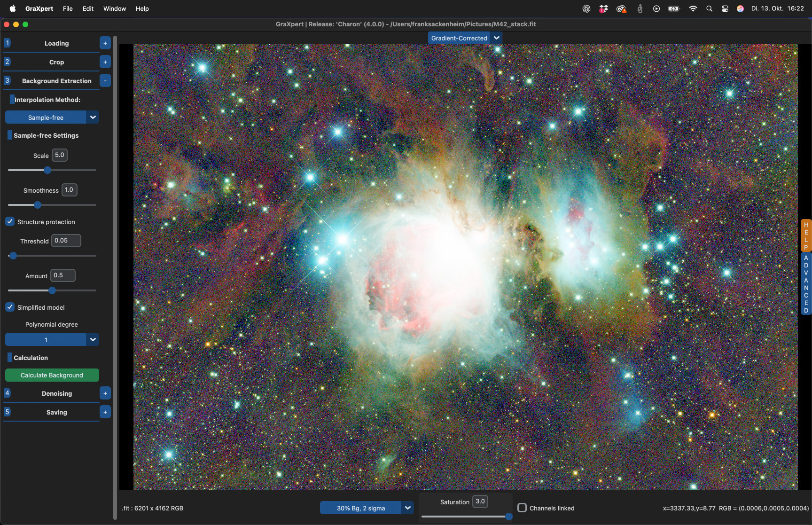Open the Apple menu
812x525 pixels.
click(x=13, y=8)
